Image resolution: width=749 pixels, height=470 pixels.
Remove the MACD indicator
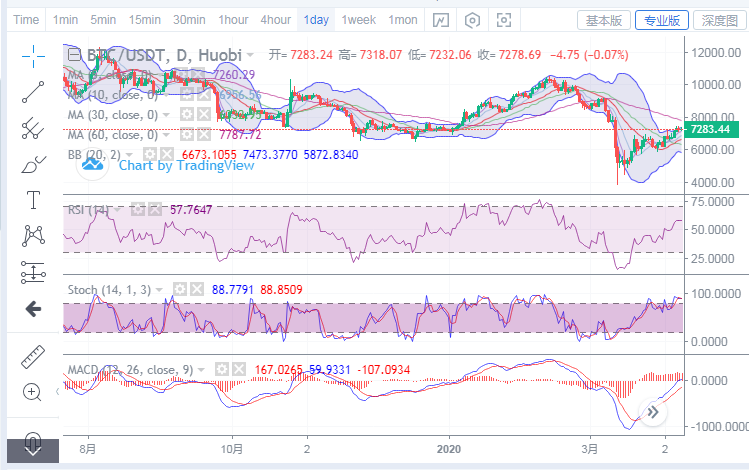click(x=239, y=369)
